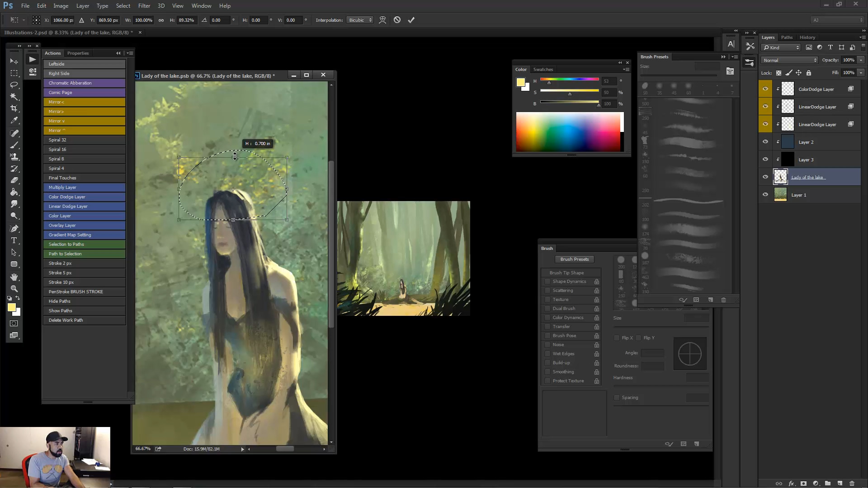The height and width of the screenshot is (488, 868).
Task: Enable the Wet Edges checkbox
Action: point(547,354)
